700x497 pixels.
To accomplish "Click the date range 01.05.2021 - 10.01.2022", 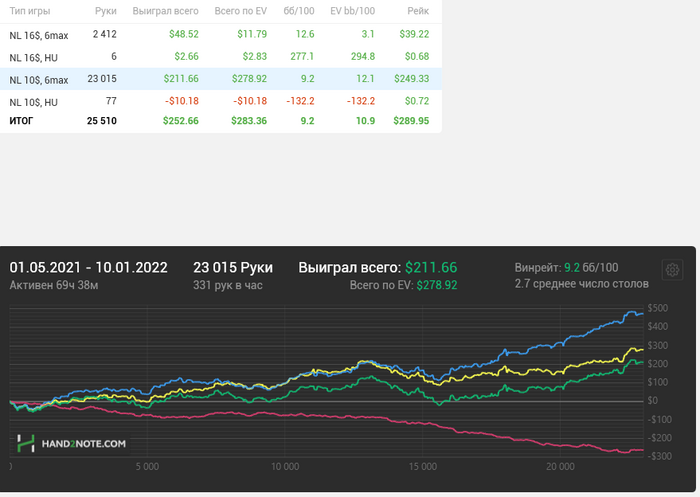I will pyautogui.click(x=88, y=268).
